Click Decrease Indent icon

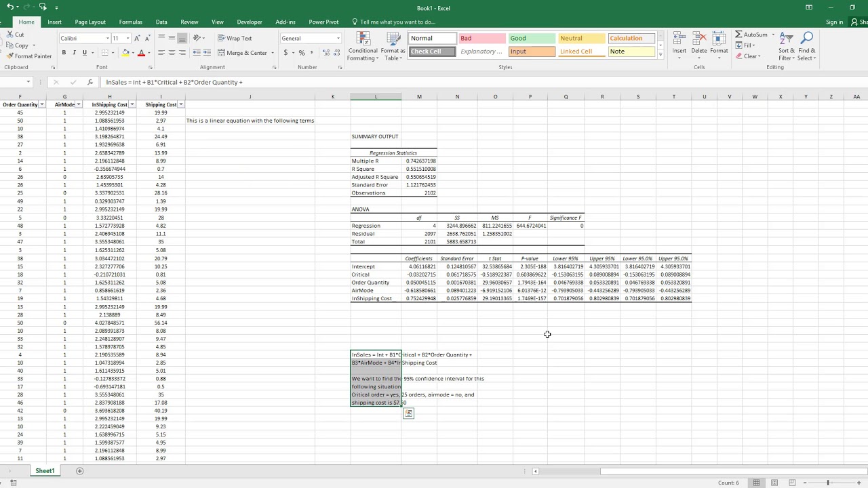196,53
